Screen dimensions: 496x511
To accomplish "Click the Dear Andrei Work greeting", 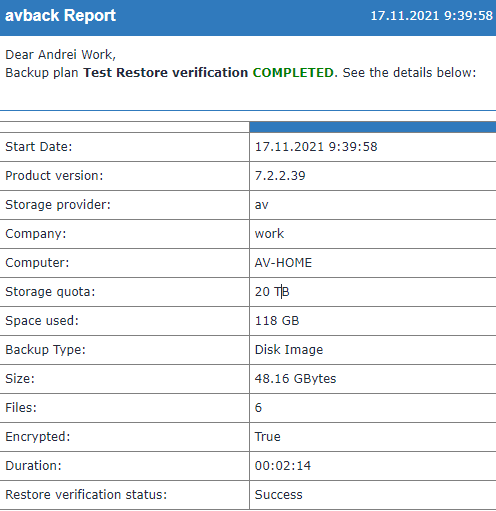I will (x=60, y=55).
